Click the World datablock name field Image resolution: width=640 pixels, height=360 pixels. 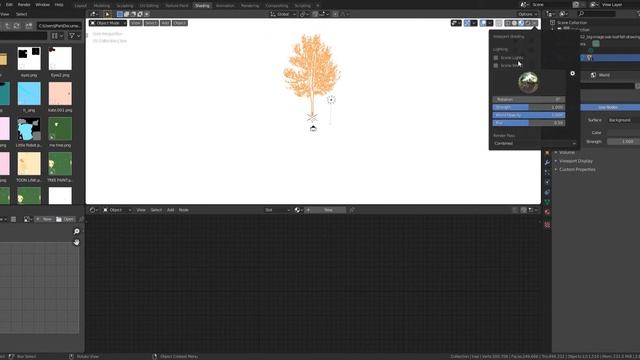[608, 86]
